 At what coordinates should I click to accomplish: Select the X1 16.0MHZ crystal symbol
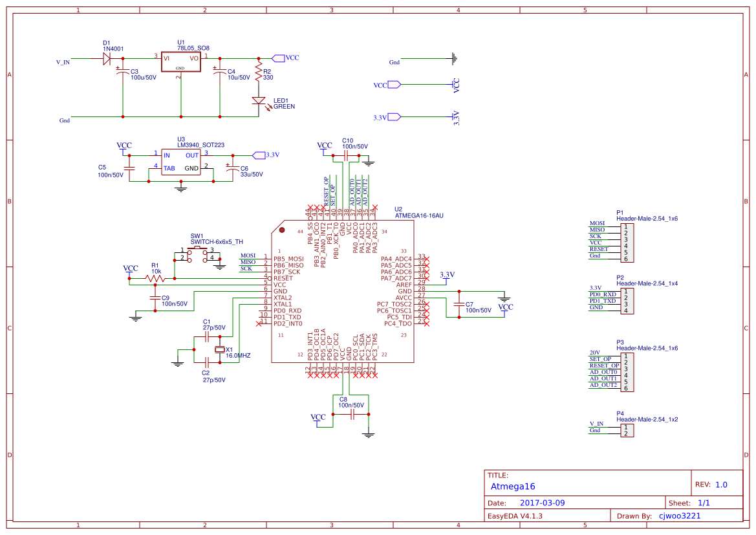click(220, 350)
